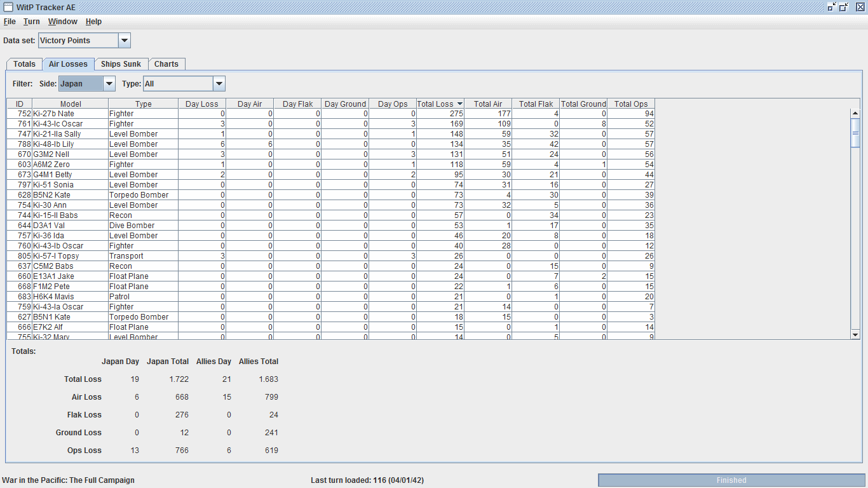This screenshot has height=488, width=868.
Task: Select the Ki-21-IIa Sally row
Action: [331, 134]
